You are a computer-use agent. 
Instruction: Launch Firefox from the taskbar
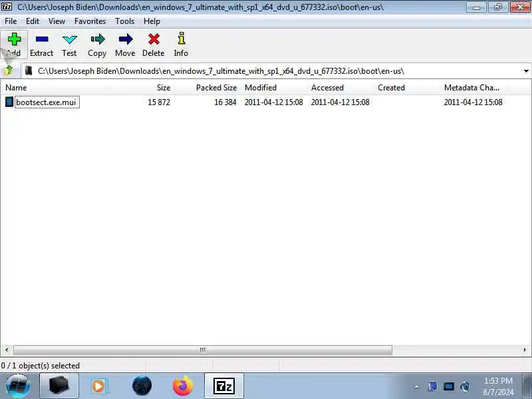[183, 386]
